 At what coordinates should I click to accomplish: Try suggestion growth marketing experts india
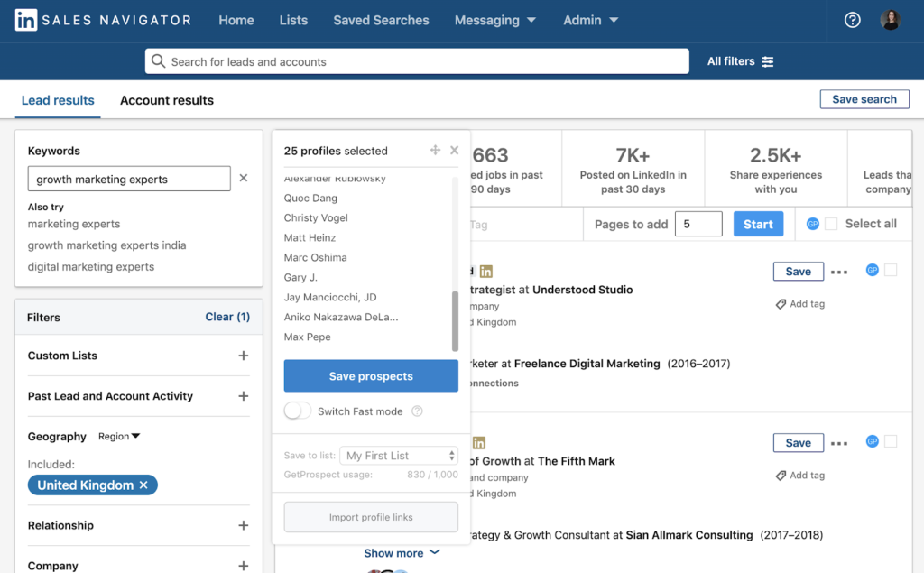pos(106,245)
